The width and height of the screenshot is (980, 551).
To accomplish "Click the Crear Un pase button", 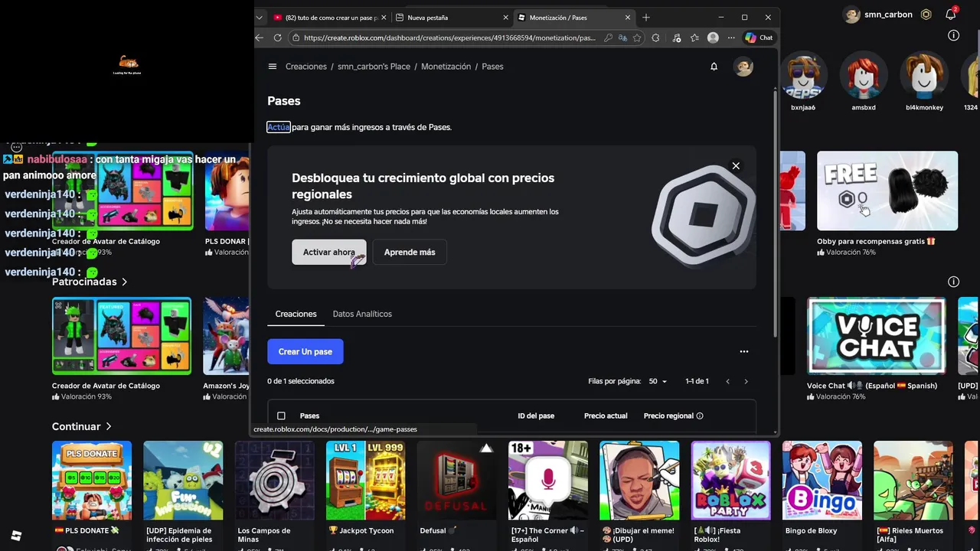I will pyautogui.click(x=305, y=351).
